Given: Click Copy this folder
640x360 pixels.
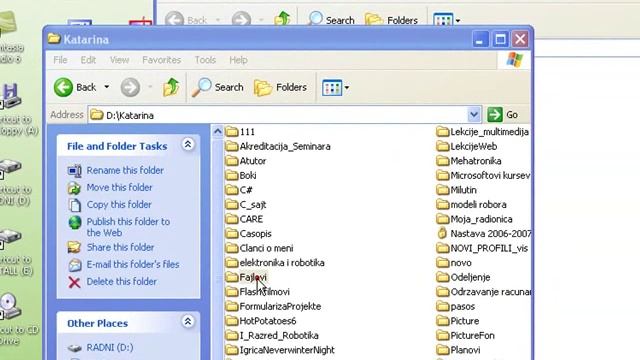Looking at the screenshot, I should point(119,204).
